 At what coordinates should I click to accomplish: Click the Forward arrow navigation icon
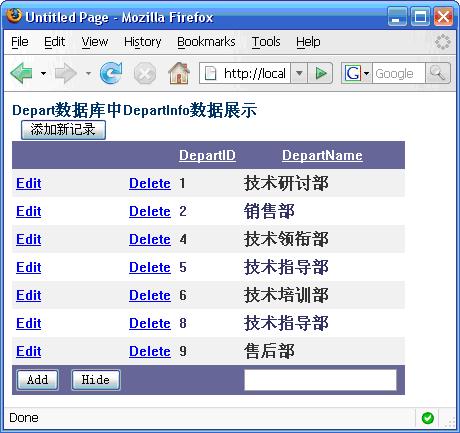[x=66, y=73]
